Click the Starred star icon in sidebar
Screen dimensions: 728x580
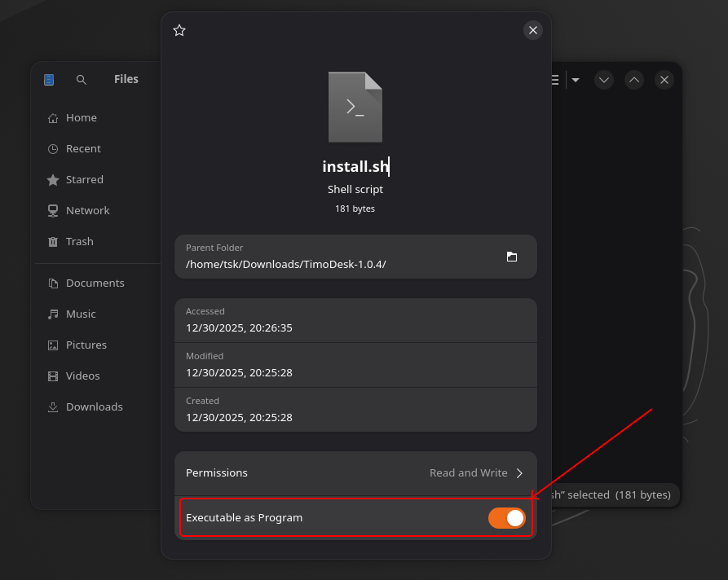coord(53,180)
